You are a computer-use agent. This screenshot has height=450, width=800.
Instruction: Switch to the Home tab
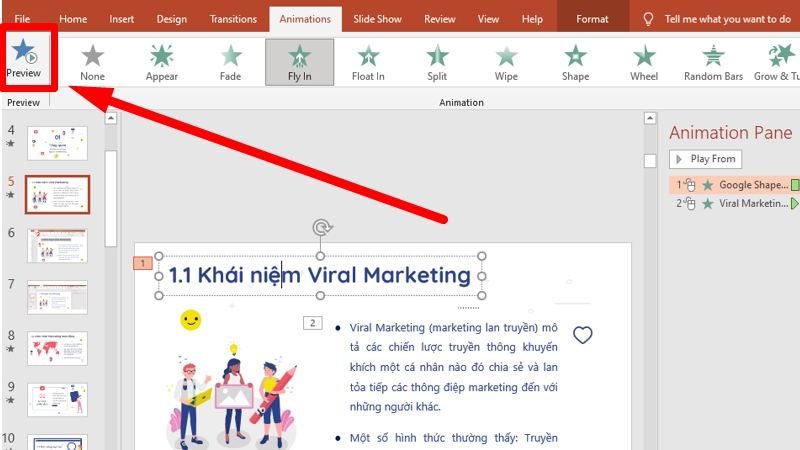73,19
